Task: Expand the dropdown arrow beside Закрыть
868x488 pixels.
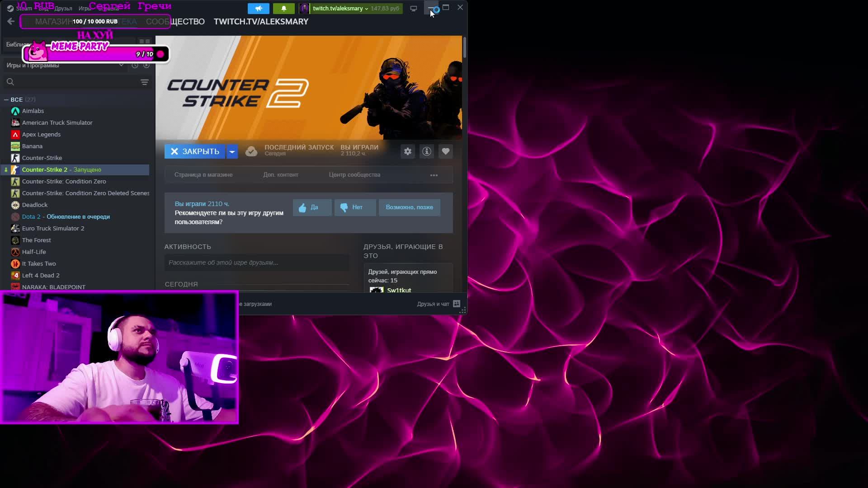Action: pos(232,151)
